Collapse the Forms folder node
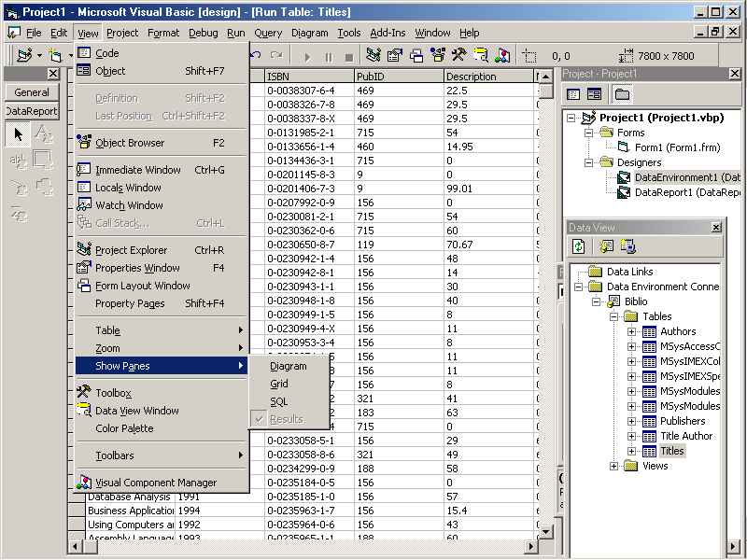Image resolution: width=747 pixels, height=560 pixels. click(x=589, y=133)
